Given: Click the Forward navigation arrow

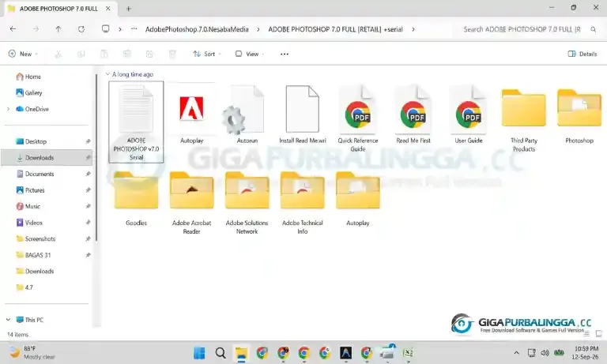Looking at the screenshot, I should [x=36, y=29].
